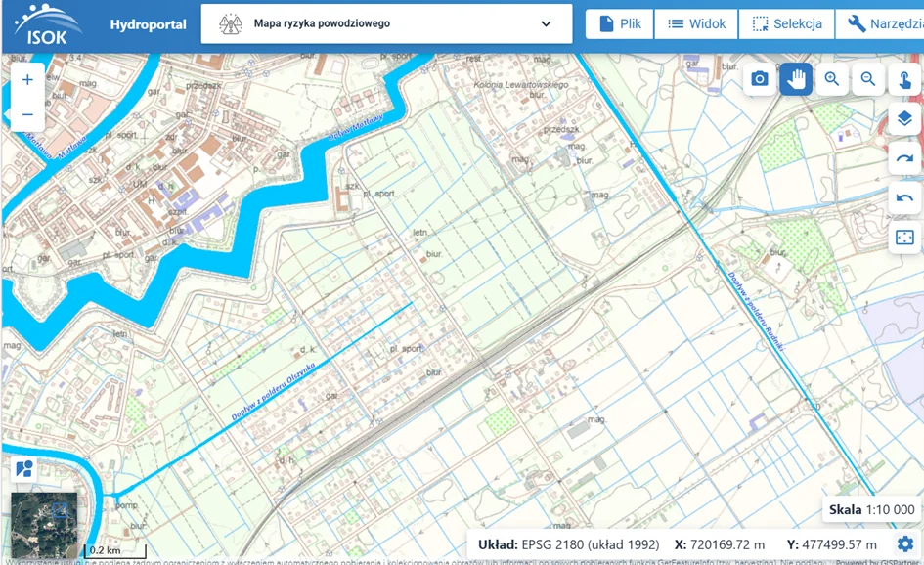The width and height of the screenshot is (924, 565).
Task: Open the Selekcja menu
Action: [787, 23]
